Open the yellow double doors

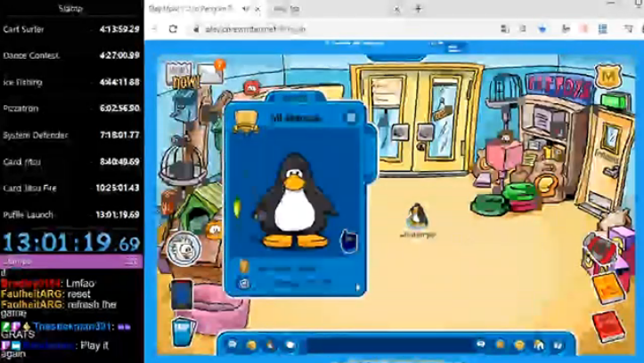click(x=419, y=119)
